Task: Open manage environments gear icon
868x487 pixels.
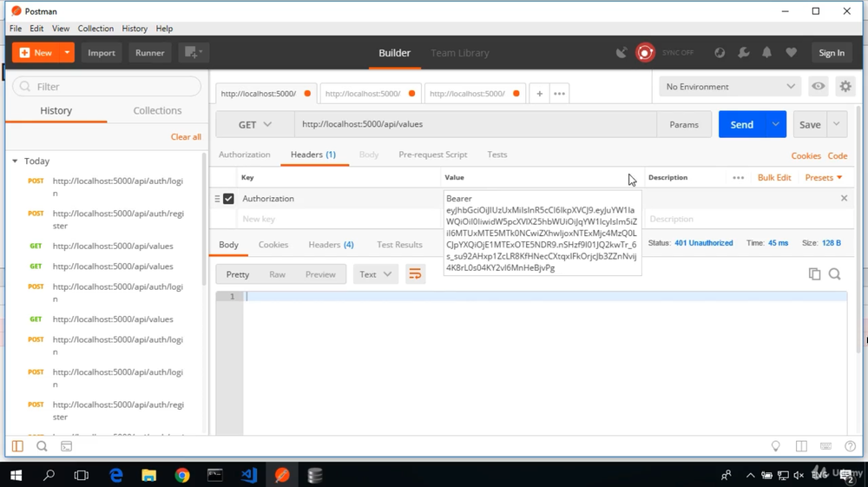Action: click(x=845, y=86)
